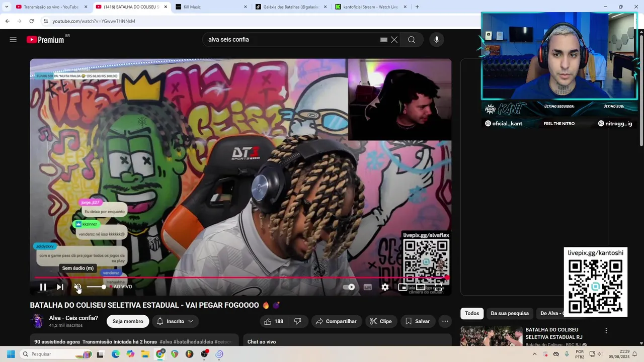This screenshot has width=644, height=362.
Task: Open the YouTube hamburger guide menu
Action: point(13,39)
